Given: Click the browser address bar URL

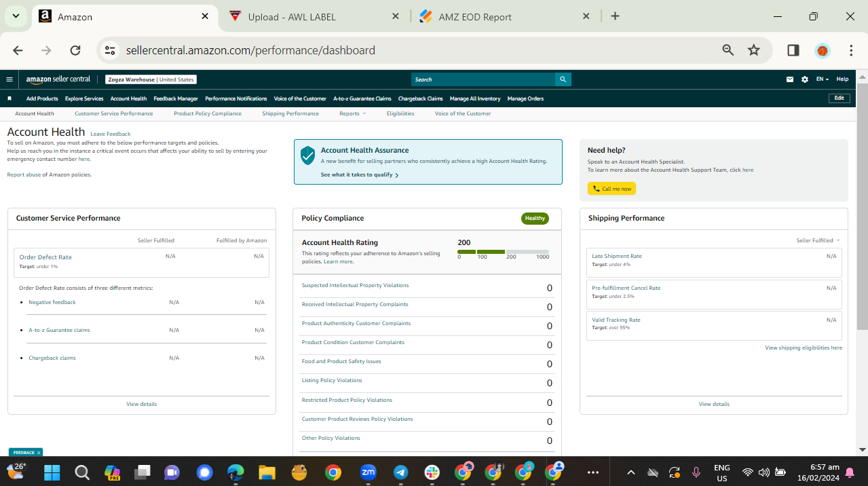Looking at the screenshot, I should [x=250, y=50].
